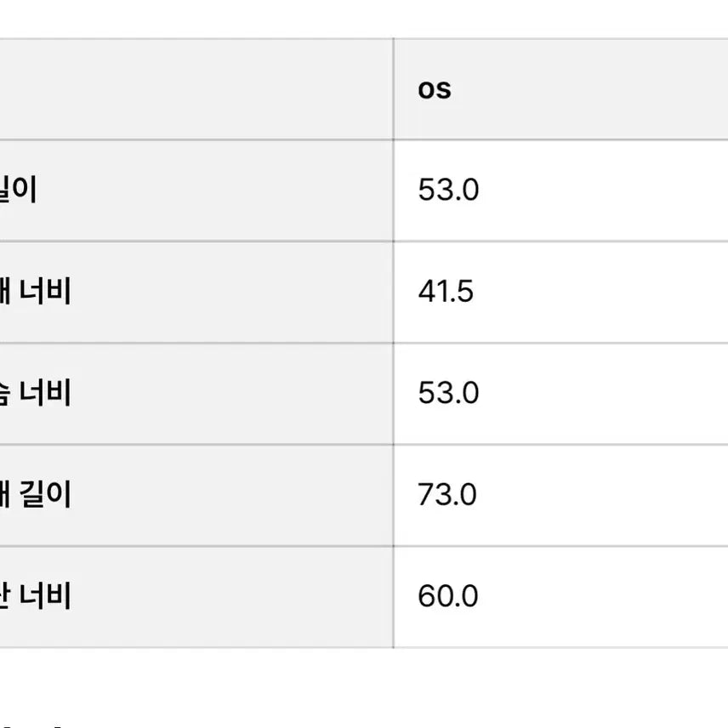The width and height of the screenshot is (728, 728).
Task: Click the 60.0 measurement value
Action: pyautogui.click(x=448, y=595)
